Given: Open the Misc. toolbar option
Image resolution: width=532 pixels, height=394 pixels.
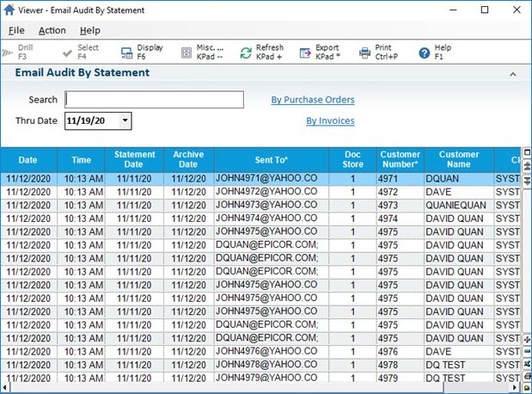Looking at the screenshot, I should pos(187,52).
